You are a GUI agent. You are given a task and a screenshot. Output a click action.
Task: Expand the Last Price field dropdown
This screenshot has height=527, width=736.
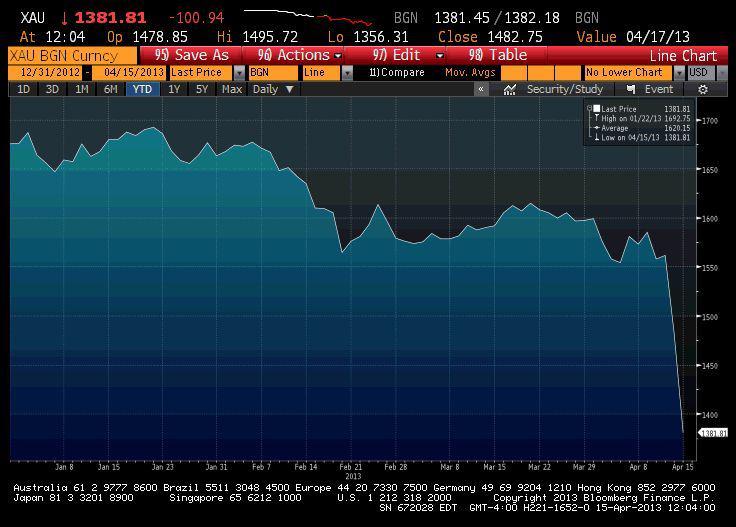pos(239,73)
